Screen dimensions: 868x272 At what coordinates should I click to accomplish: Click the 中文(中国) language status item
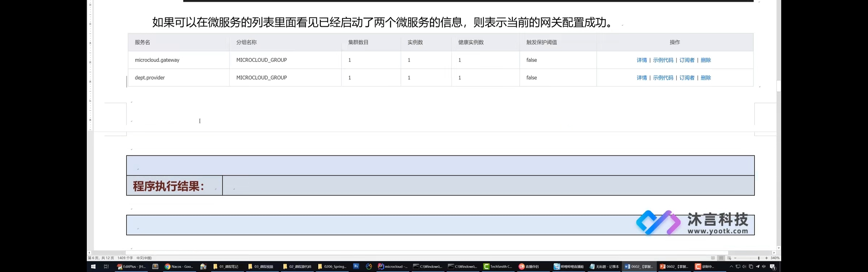click(x=144, y=258)
